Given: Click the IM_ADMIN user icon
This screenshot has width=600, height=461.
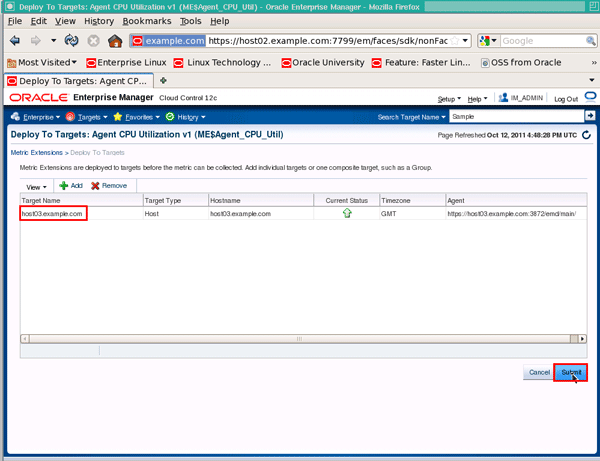Looking at the screenshot, I should [x=503, y=98].
